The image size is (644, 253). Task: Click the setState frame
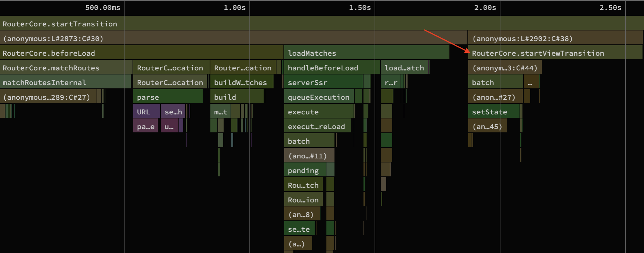494,111
